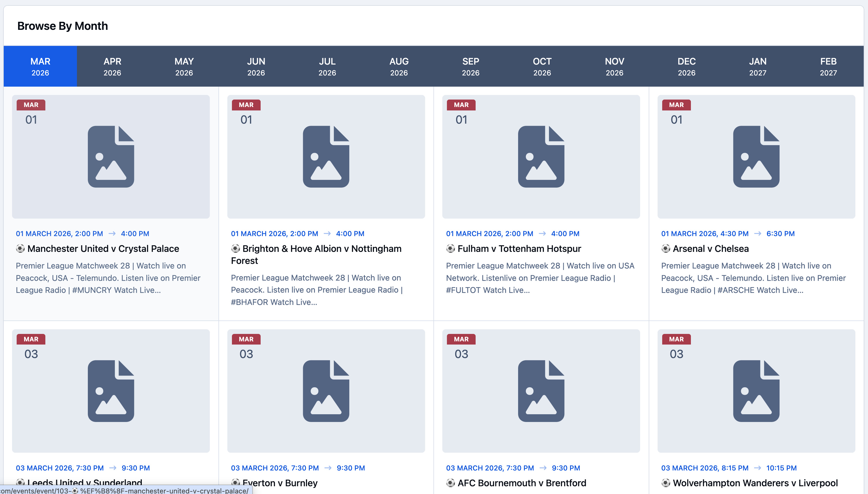Screen dimensions: 868x494
Task: Click 03 MARCH 2026, 7:30 PM on Everton card
Action: click(x=275, y=468)
